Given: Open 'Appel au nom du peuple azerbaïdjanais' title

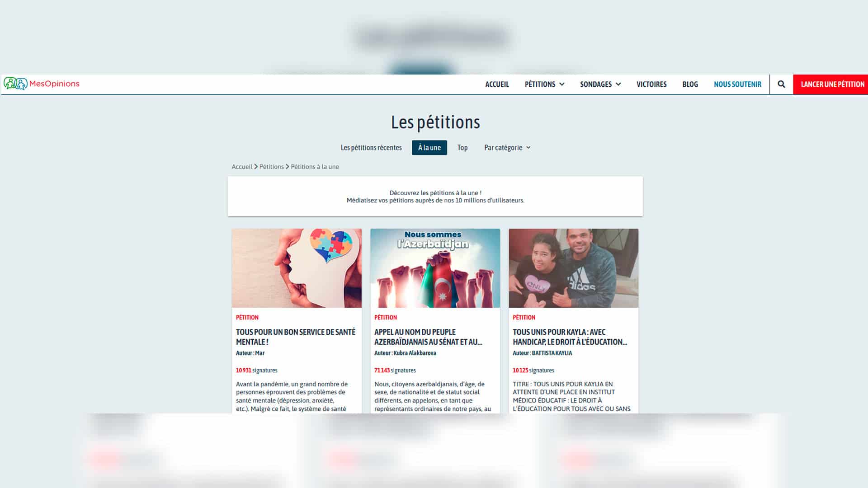Looking at the screenshot, I should coord(428,337).
